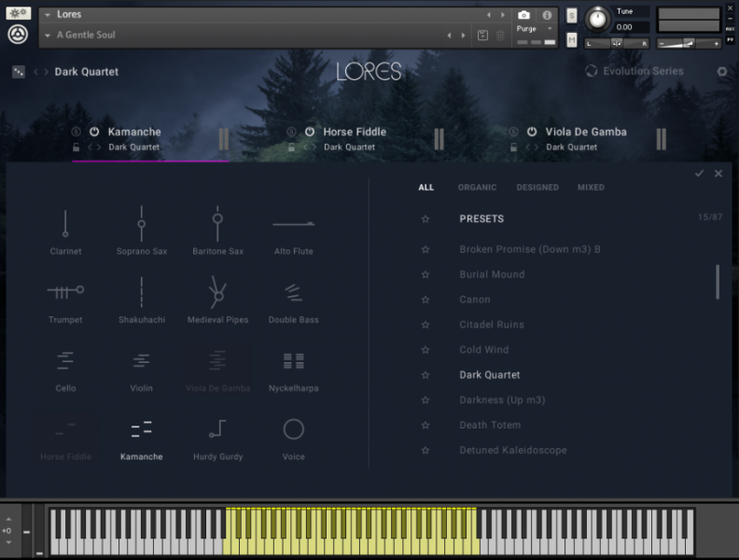The height and width of the screenshot is (560, 739).
Task: Select the Cello instrument icon
Action: (x=65, y=360)
